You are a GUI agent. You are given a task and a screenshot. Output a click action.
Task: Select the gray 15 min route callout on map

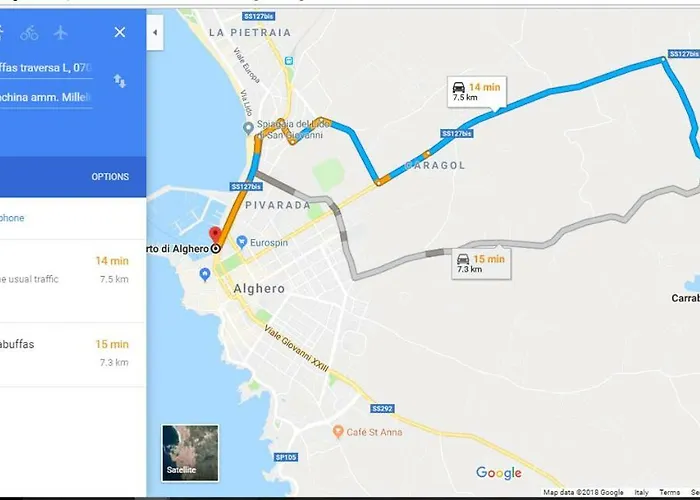[x=481, y=263]
